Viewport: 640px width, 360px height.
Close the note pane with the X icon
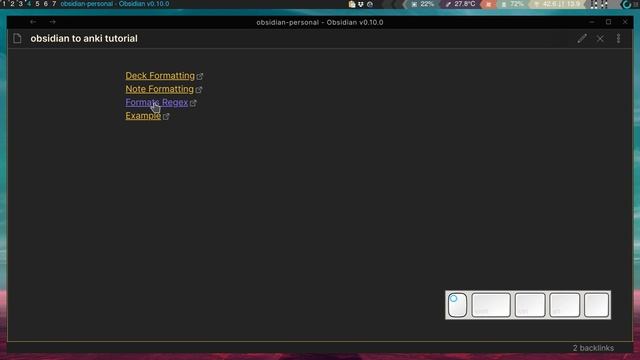pos(600,39)
